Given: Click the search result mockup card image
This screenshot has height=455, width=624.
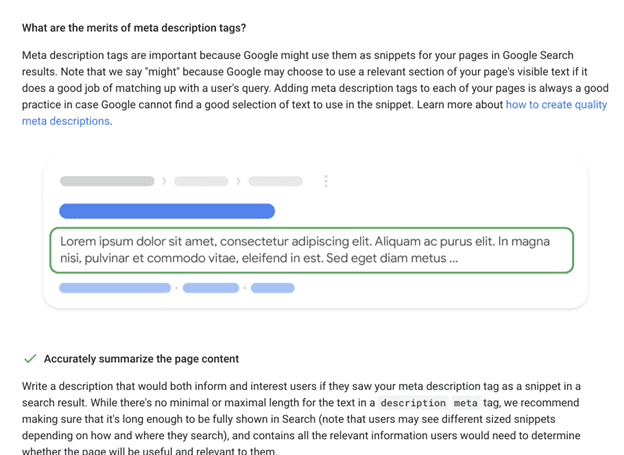Looking at the screenshot, I should point(315,233).
